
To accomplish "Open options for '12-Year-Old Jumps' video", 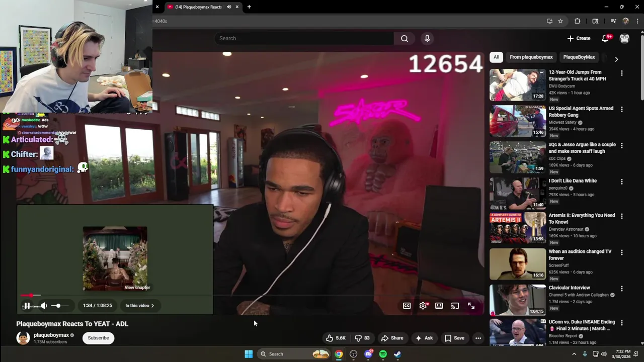I will (622, 73).
